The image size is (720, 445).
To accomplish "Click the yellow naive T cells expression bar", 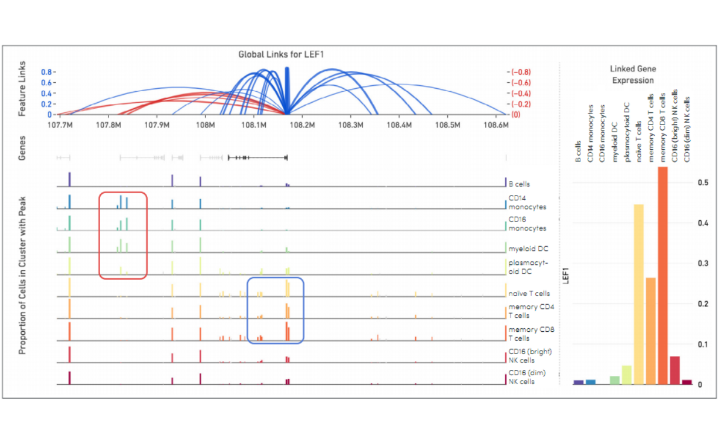I will pyautogui.click(x=638, y=295).
